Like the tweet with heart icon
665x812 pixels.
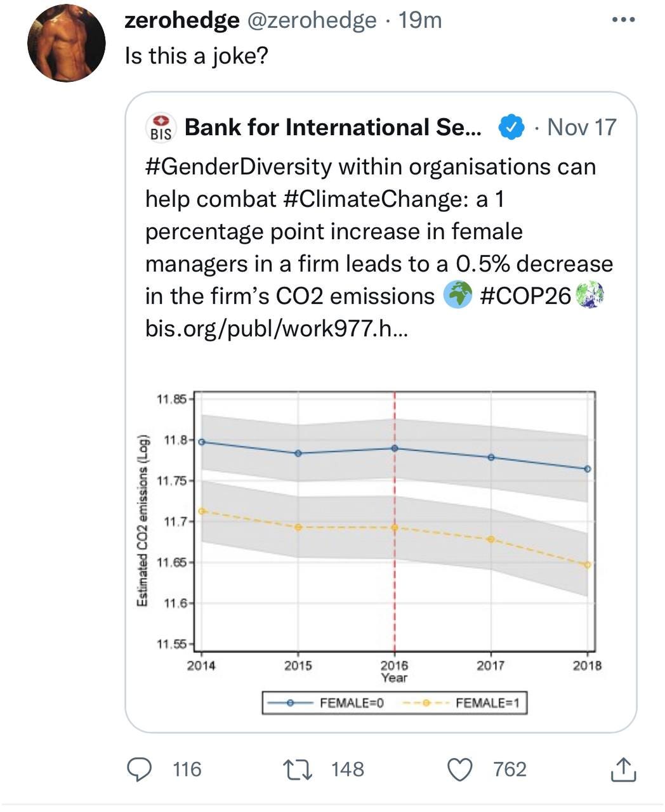click(x=461, y=769)
